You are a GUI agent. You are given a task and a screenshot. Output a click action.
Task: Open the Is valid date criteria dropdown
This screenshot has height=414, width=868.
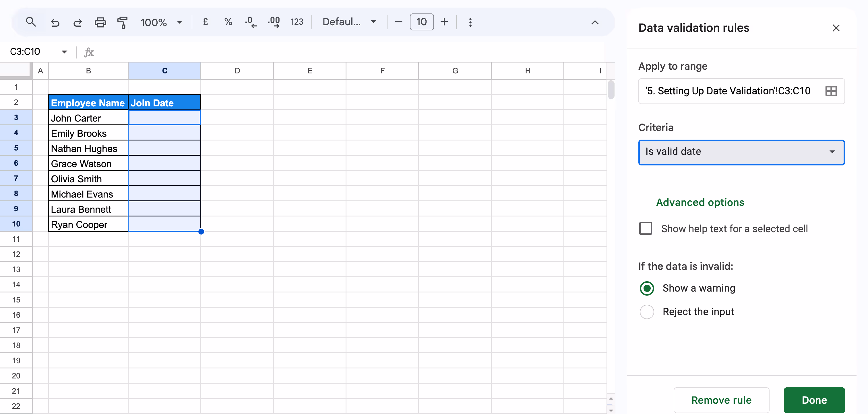741,152
